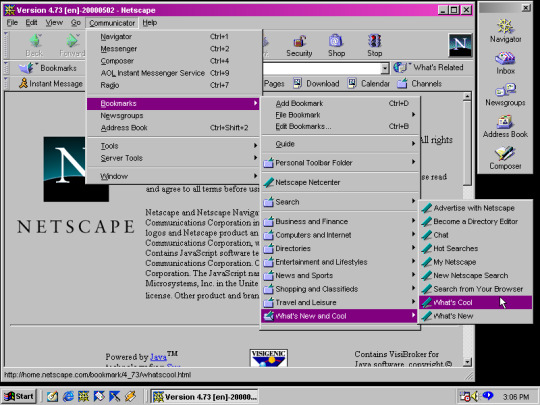Click the Java hyperlink
540x405 pixels.
tap(158, 357)
